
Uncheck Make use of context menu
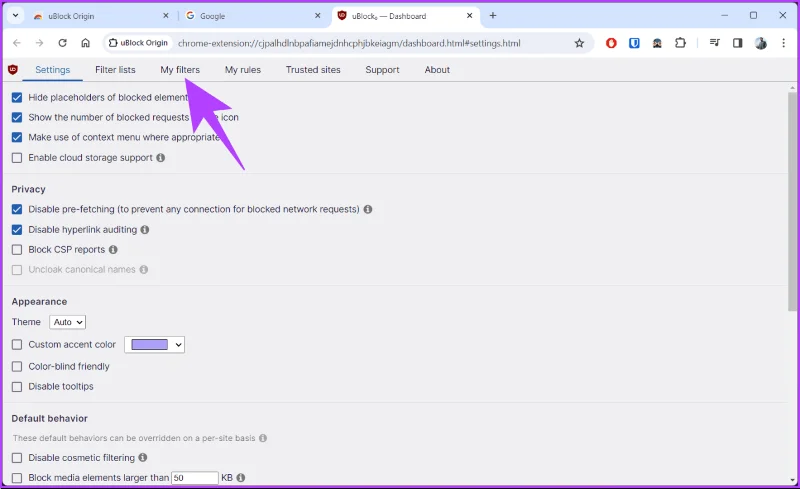pyautogui.click(x=17, y=137)
